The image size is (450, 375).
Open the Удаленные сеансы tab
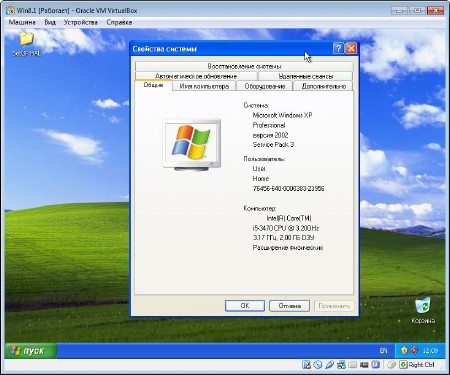point(305,76)
